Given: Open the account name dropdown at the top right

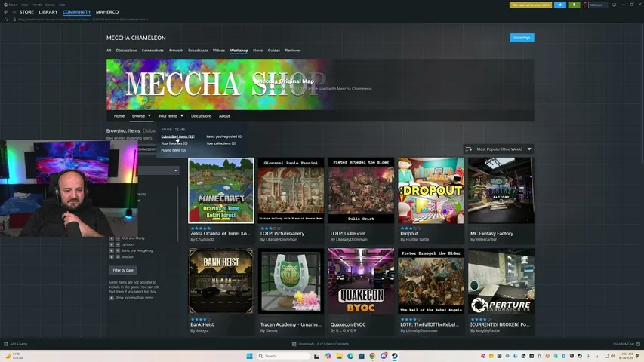Looking at the screenshot, I should pos(598,5).
